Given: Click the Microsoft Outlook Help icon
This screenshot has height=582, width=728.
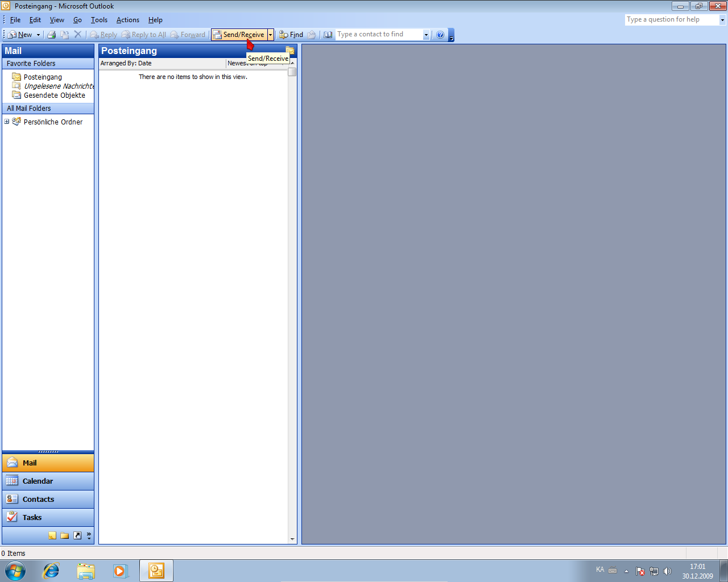Looking at the screenshot, I should coord(440,35).
